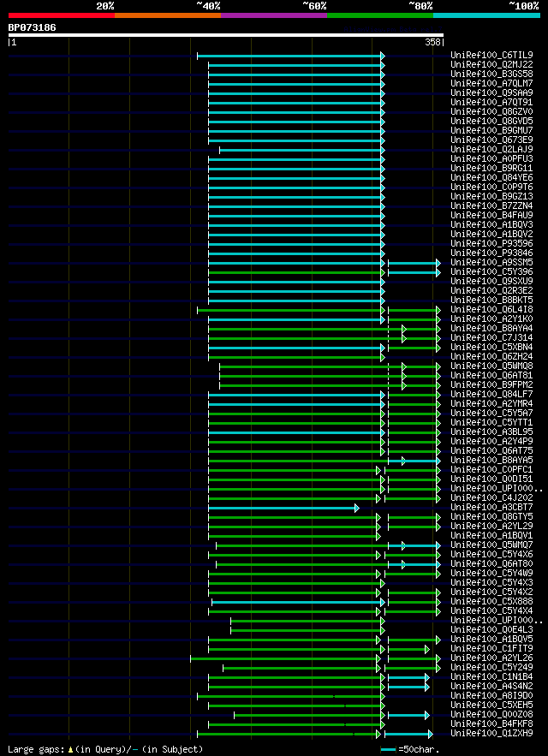The image size is (548, 756).
Task: Click the UniRef100_Q9SXU9 label
Action: tap(491, 282)
